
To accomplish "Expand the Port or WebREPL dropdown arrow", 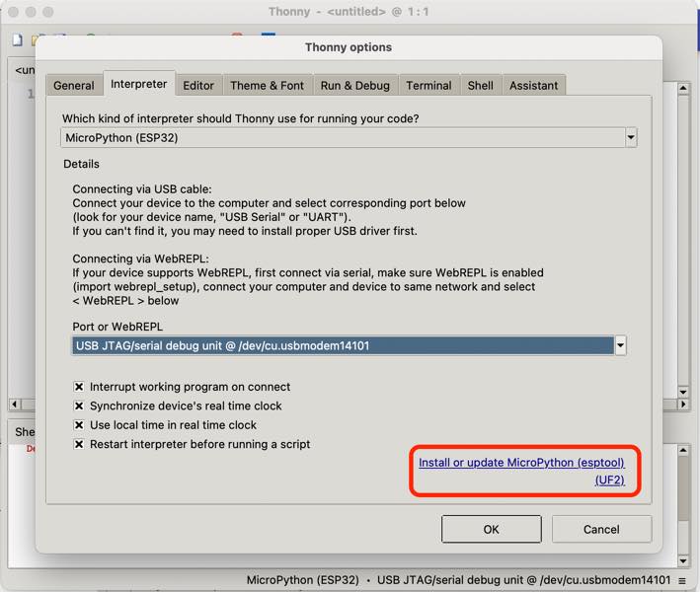I will click(621, 345).
